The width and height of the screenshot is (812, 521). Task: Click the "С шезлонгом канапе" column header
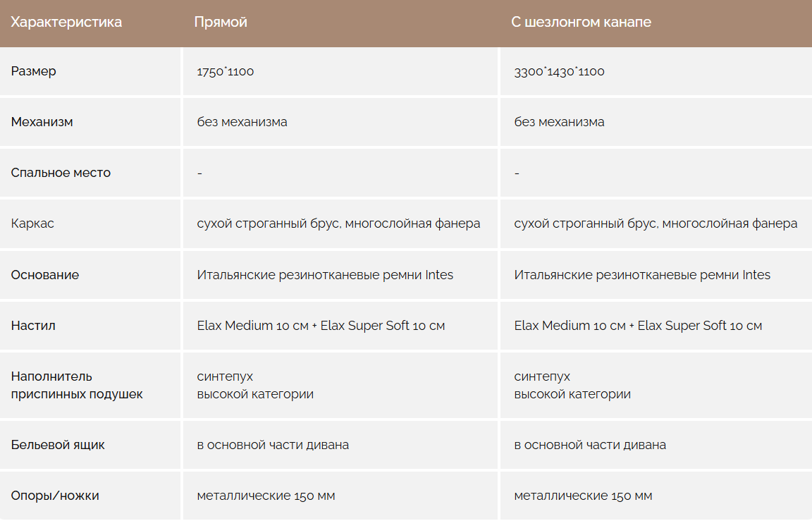(581, 22)
